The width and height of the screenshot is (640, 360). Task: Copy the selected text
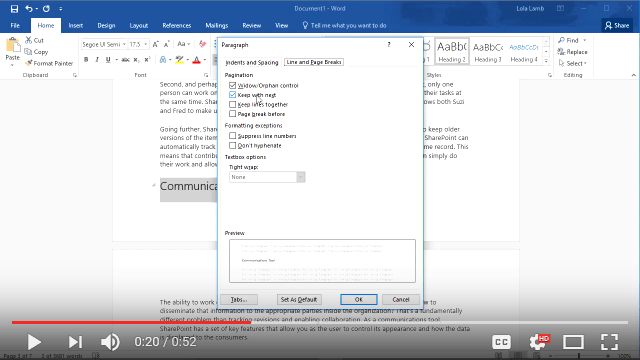pyautogui.click(x=36, y=52)
